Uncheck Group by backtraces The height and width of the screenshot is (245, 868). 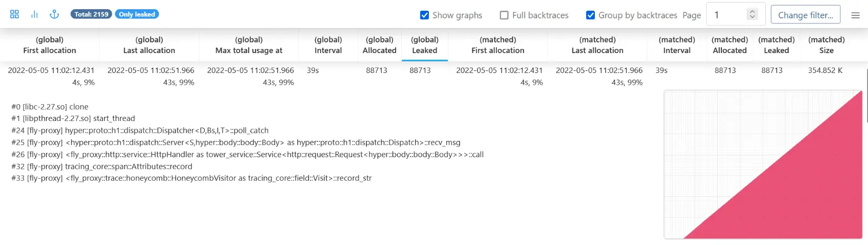click(x=590, y=15)
